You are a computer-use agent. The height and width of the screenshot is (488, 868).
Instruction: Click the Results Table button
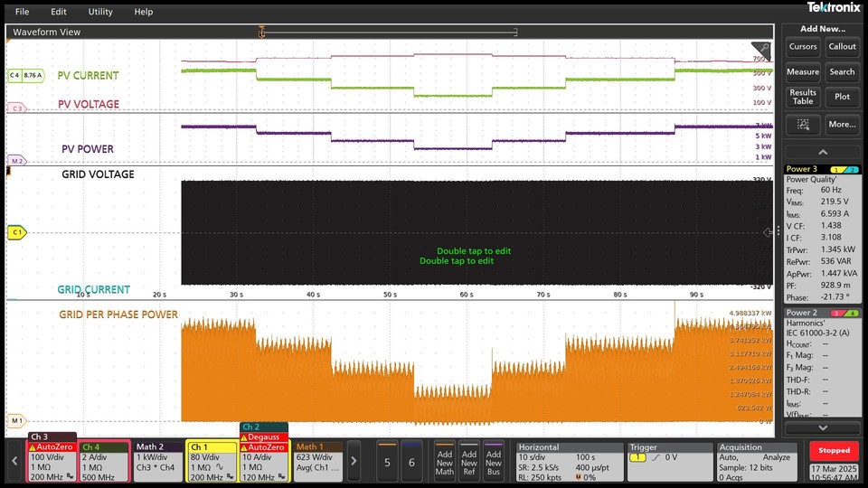click(803, 97)
